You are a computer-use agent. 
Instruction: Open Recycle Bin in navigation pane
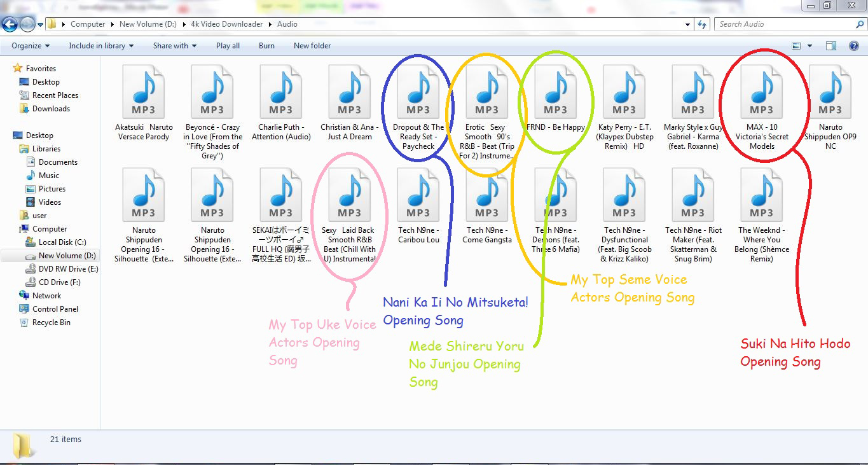coord(52,323)
